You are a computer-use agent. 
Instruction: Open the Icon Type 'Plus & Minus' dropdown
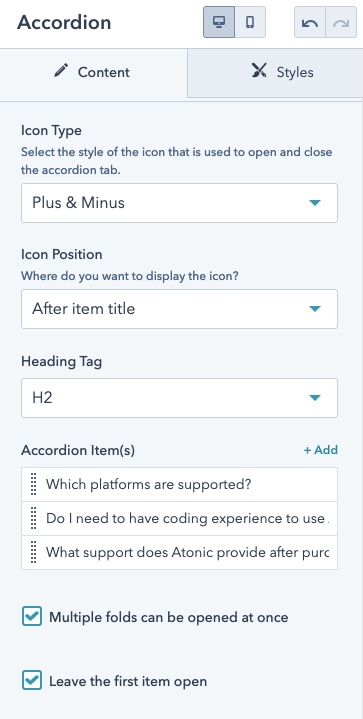179,203
